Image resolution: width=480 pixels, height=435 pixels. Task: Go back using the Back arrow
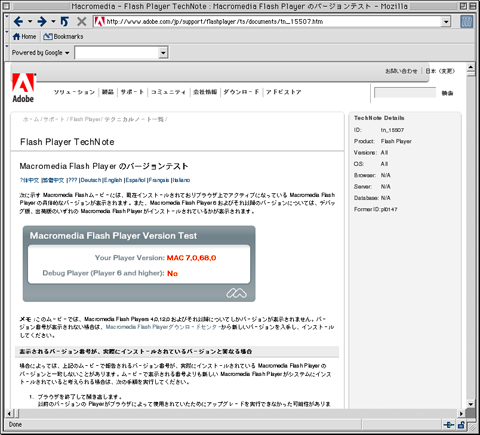pos(18,22)
